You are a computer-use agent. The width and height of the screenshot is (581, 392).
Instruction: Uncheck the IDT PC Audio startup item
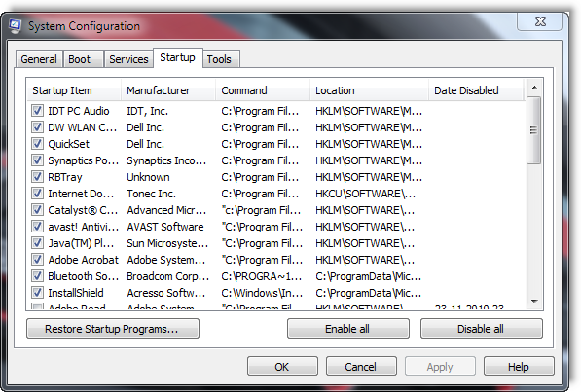point(37,111)
